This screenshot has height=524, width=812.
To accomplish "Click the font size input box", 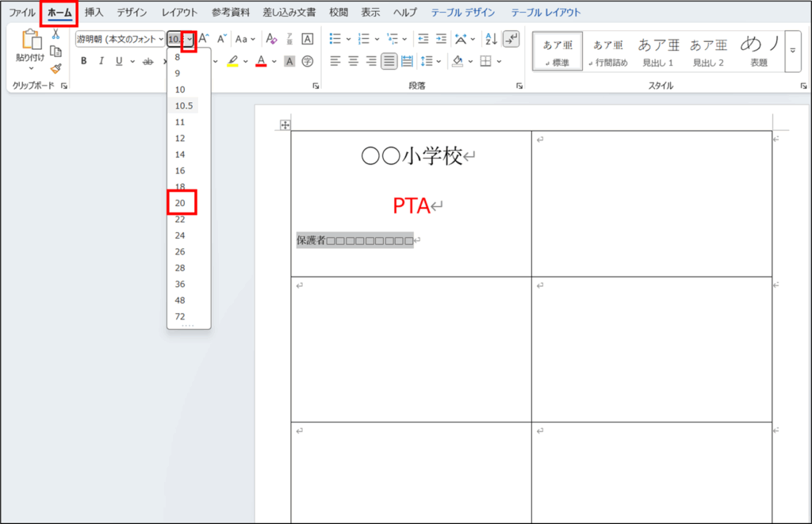I will (x=175, y=40).
